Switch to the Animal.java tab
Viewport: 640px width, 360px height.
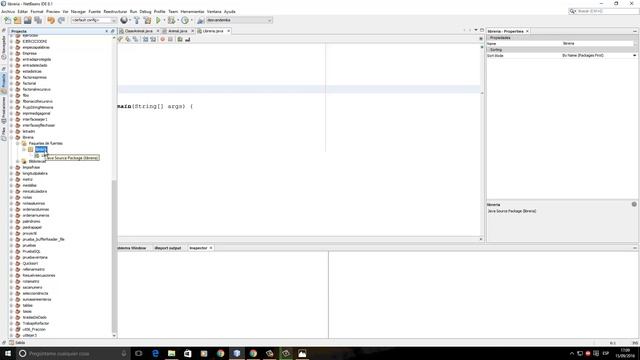[x=178, y=31]
